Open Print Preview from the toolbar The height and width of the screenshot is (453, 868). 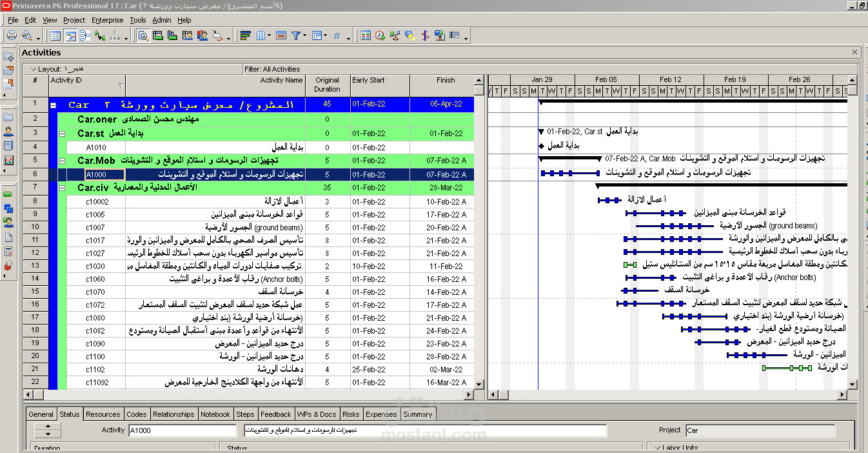click(x=27, y=36)
